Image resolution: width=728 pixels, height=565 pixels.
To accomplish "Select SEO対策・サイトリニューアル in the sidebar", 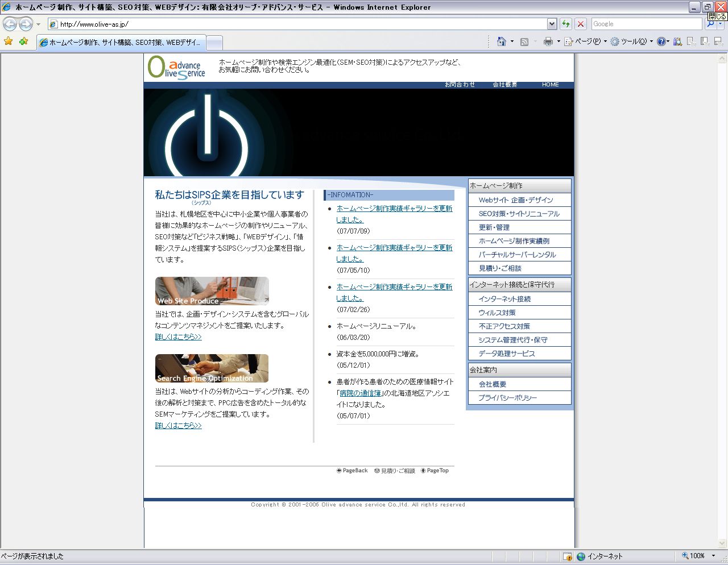I will pyautogui.click(x=520, y=214).
